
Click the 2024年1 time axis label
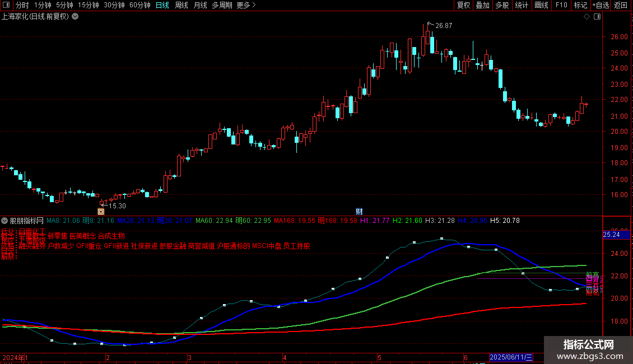pyautogui.click(x=15, y=357)
